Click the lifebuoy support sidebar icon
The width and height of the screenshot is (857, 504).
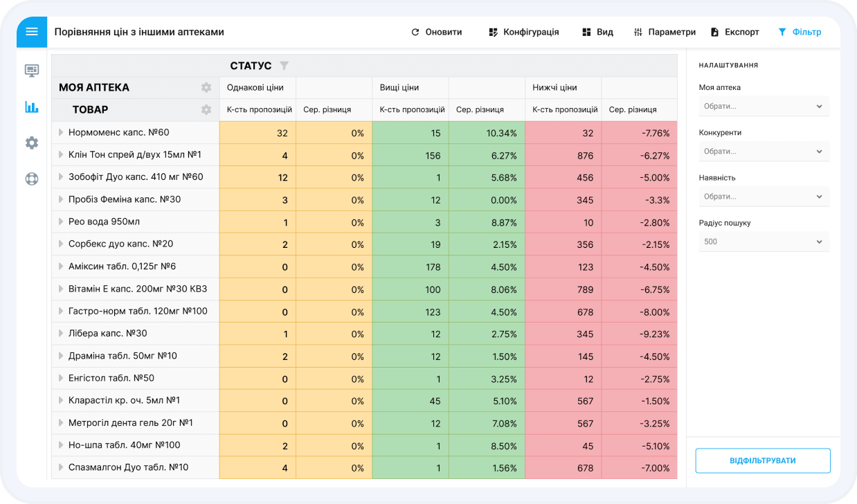pyautogui.click(x=32, y=179)
